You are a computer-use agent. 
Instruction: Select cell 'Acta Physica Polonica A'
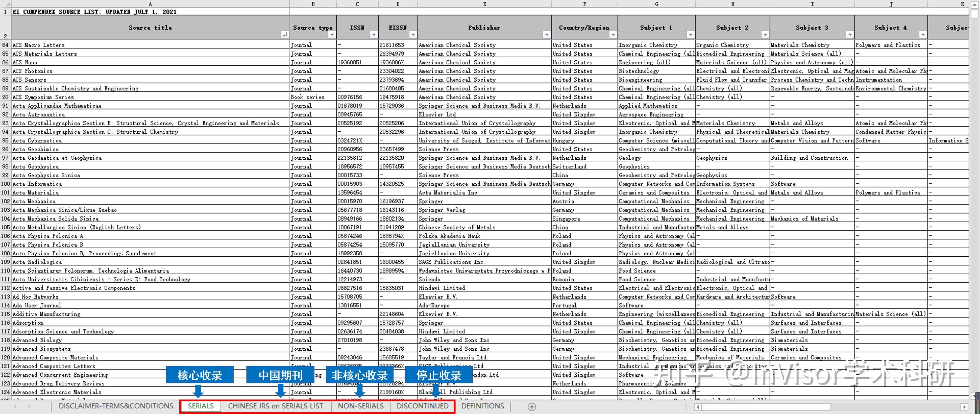[x=150, y=236]
